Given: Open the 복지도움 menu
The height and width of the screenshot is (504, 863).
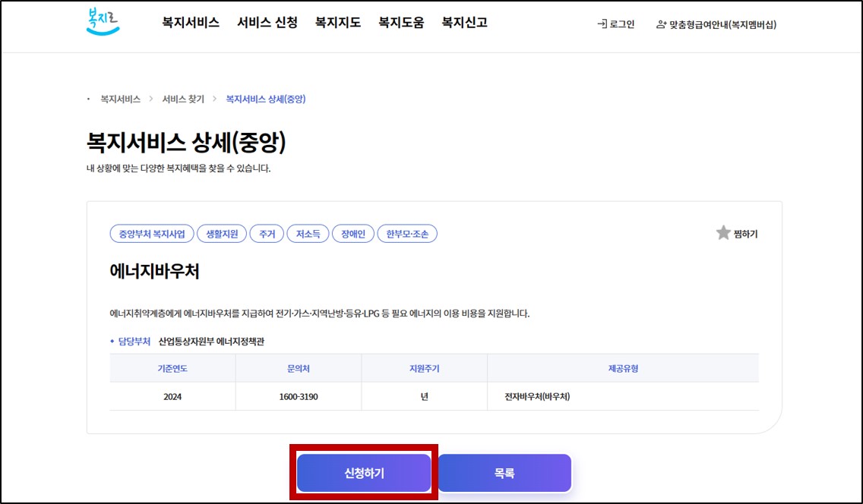Looking at the screenshot, I should point(400,23).
